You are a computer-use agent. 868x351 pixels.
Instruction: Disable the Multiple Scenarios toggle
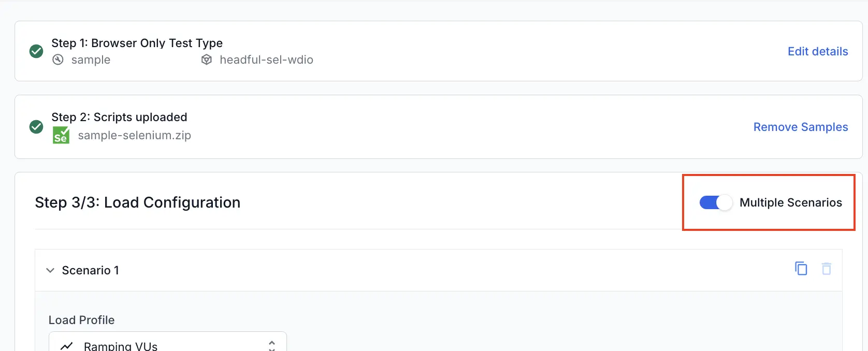coord(715,202)
